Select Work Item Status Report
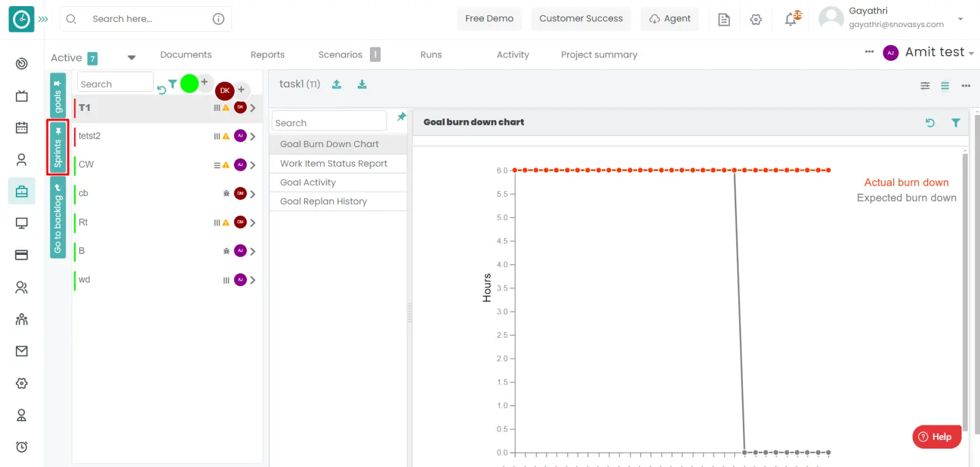 tap(333, 164)
